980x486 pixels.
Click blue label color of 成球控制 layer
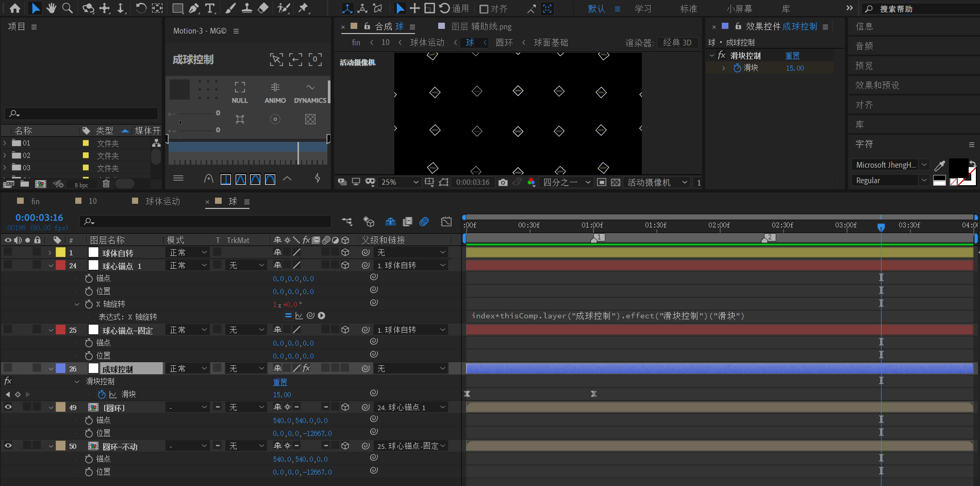coord(61,368)
